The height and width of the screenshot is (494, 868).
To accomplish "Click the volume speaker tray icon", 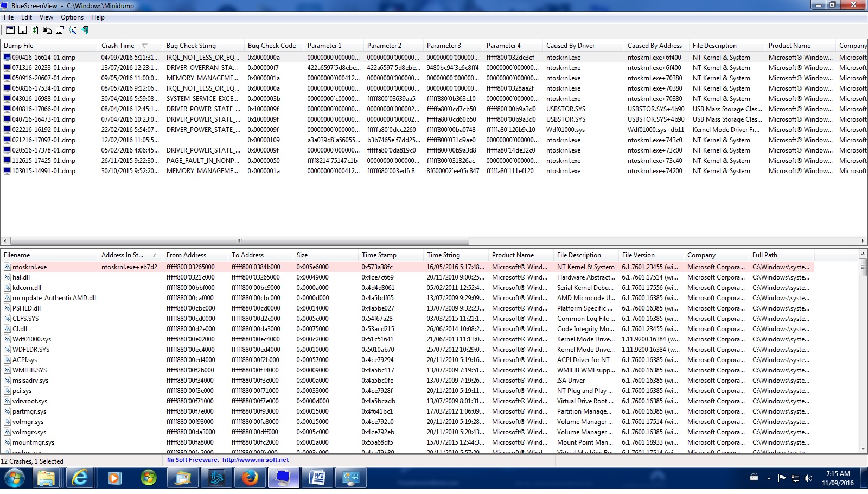I will pos(808,478).
